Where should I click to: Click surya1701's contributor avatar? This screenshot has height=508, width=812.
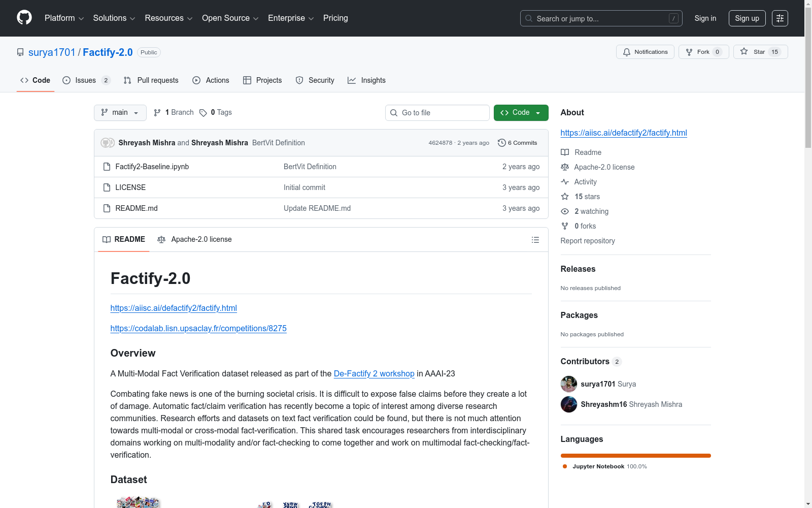tap(569, 384)
